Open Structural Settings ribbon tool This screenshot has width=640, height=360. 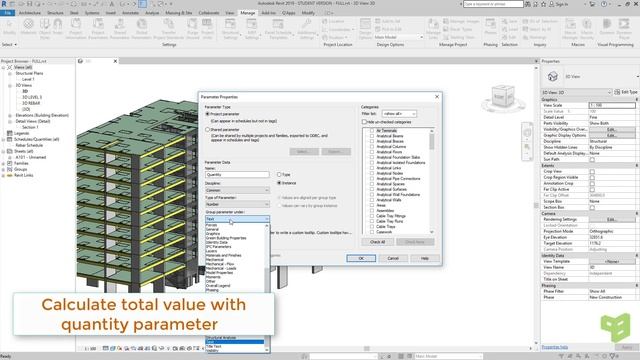pos(230,29)
